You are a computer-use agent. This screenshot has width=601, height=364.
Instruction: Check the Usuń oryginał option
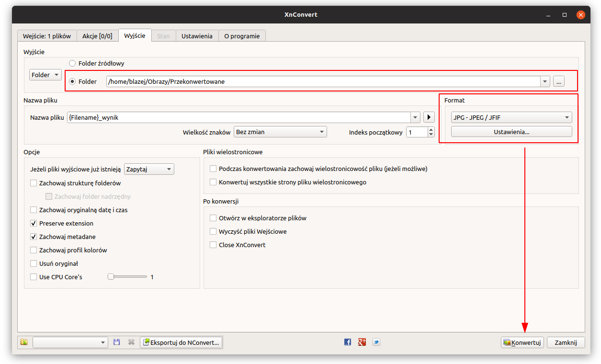34,263
